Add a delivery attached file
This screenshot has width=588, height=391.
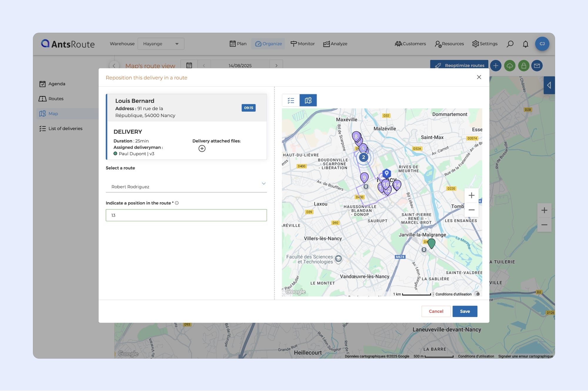pos(202,149)
